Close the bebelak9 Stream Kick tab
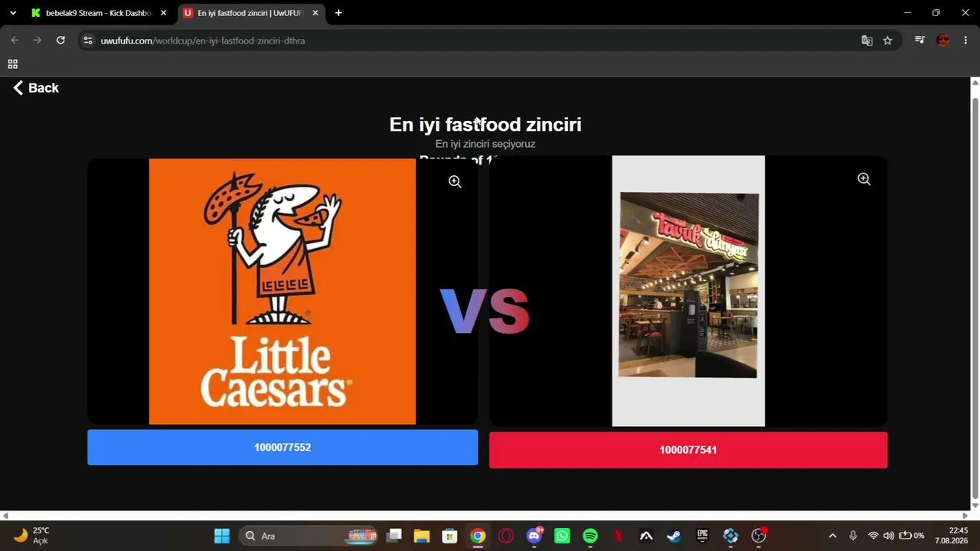The height and width of the screenshot is (551, 980). tap(163, 13)
